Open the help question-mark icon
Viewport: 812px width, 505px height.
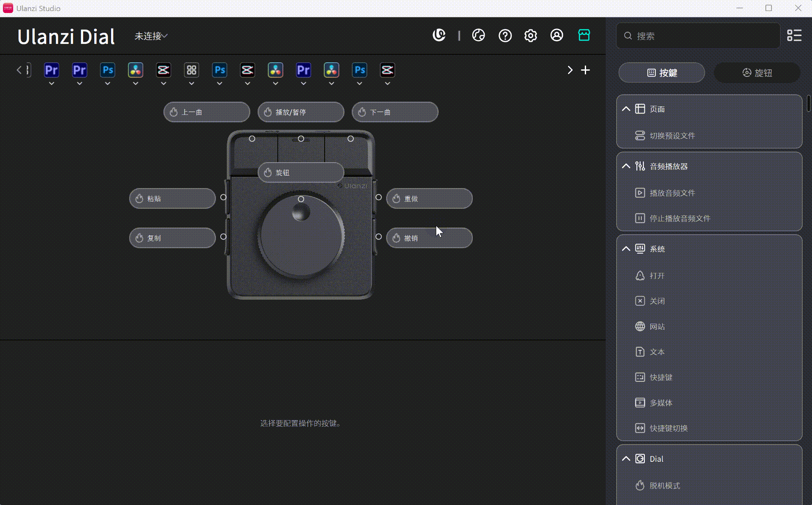coord(505,36)
